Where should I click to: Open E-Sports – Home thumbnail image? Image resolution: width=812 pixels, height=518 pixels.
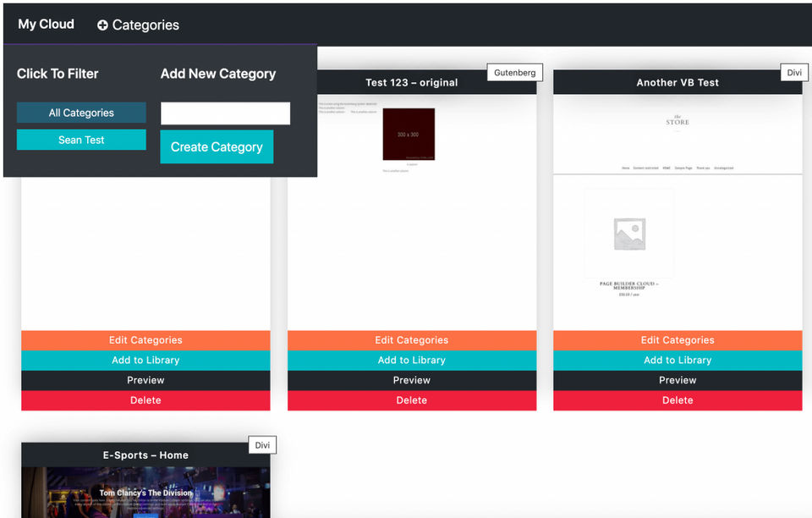(145, 492)
